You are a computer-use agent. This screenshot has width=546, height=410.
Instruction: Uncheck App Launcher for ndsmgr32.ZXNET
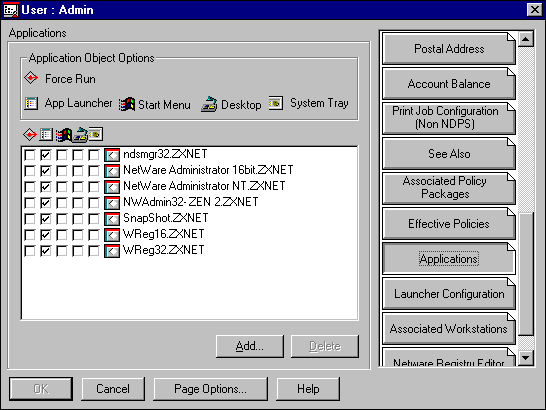point(46,155)
